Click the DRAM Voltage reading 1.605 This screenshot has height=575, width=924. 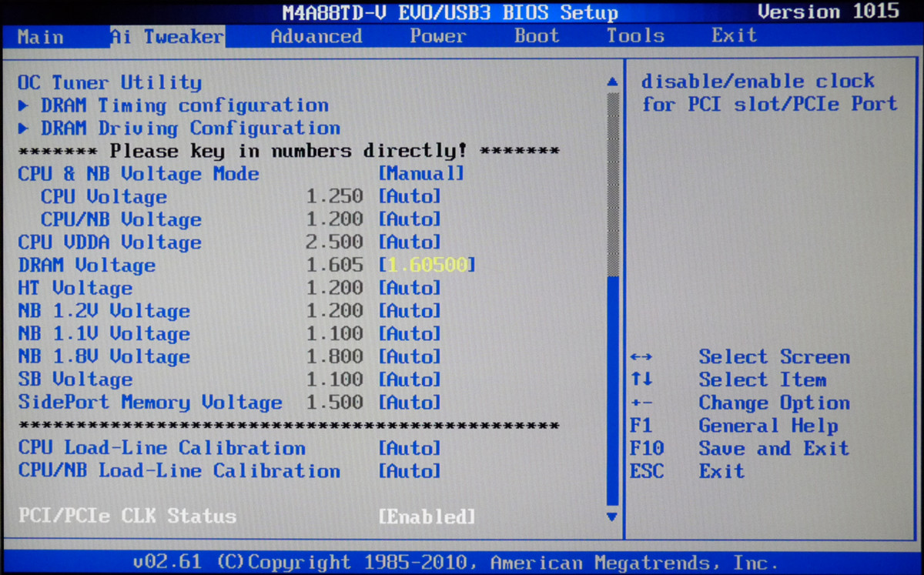(x=335, y=266)
